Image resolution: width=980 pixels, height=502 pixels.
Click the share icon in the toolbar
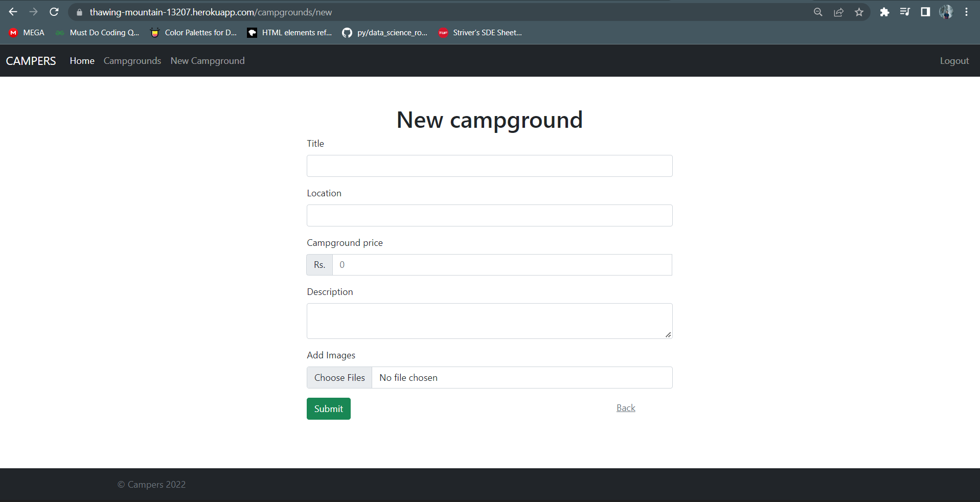tap(838, 12)
